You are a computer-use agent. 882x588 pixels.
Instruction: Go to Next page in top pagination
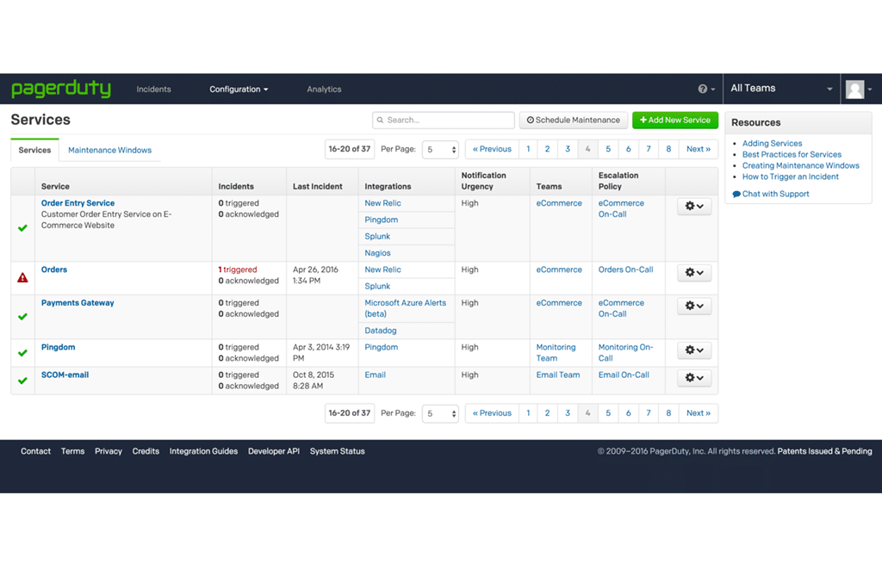point(698,149)
